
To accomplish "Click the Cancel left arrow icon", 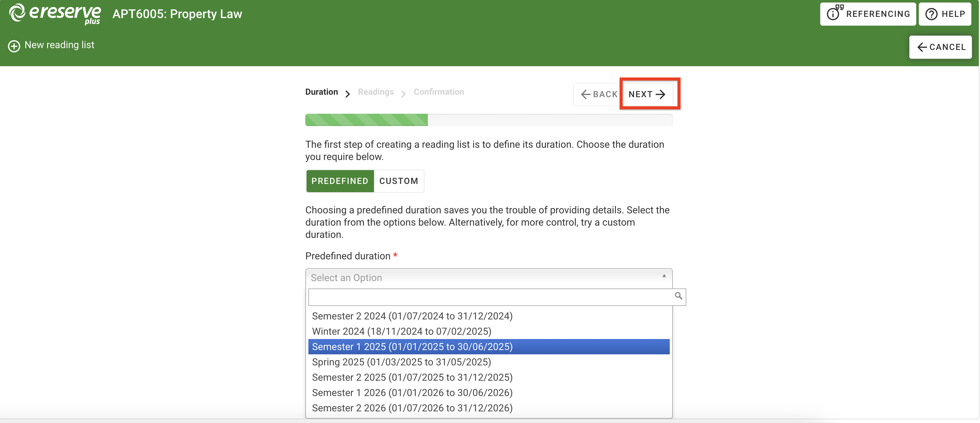I will 922,47.
